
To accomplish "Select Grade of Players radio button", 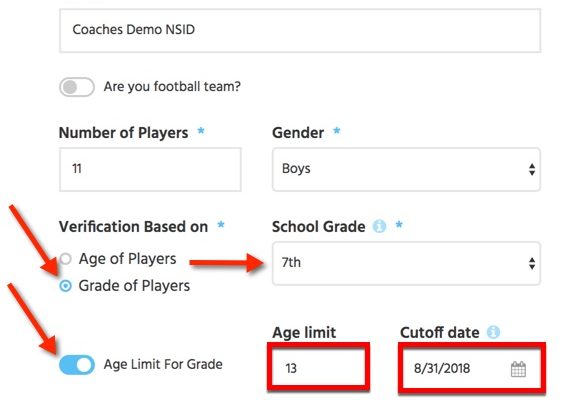I will coord(66,286).
